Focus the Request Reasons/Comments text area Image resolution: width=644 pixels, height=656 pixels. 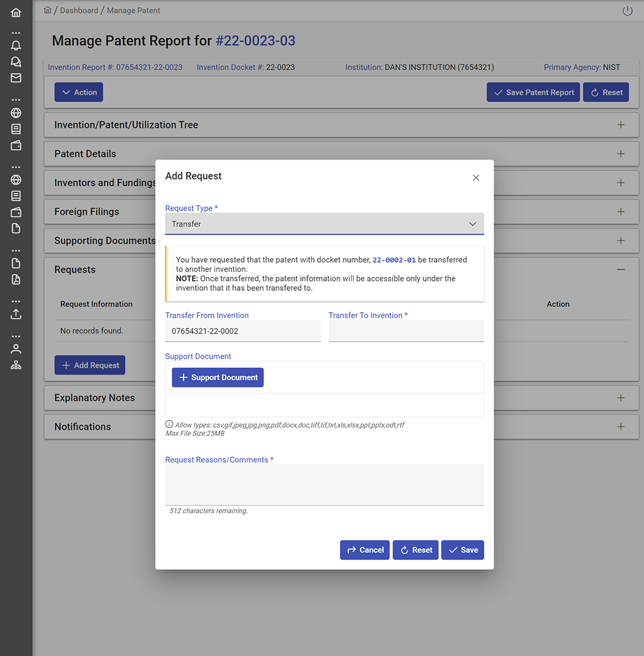325,484
